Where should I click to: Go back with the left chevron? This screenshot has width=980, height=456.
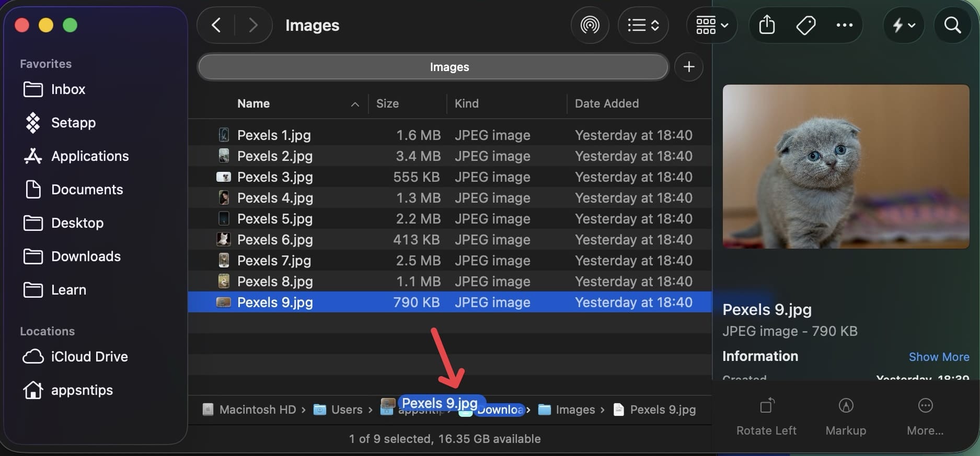(216, 25)
